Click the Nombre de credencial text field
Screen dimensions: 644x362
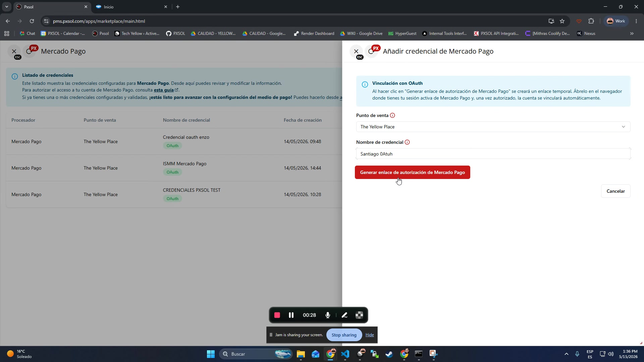[493, 154]
